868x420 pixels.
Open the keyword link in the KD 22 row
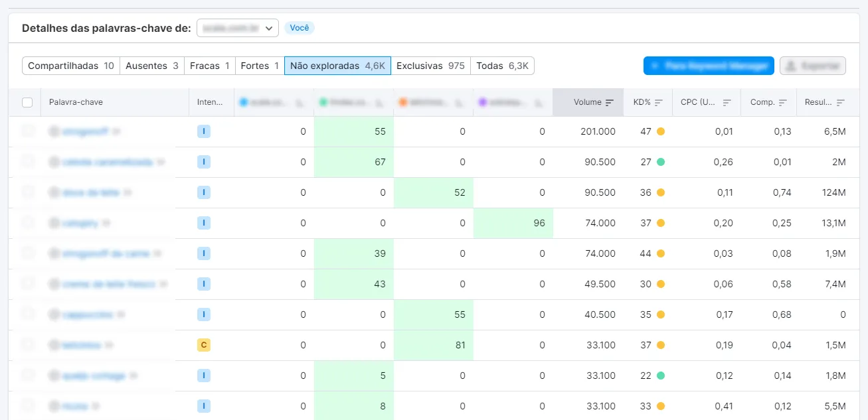(x=94, y=376)
